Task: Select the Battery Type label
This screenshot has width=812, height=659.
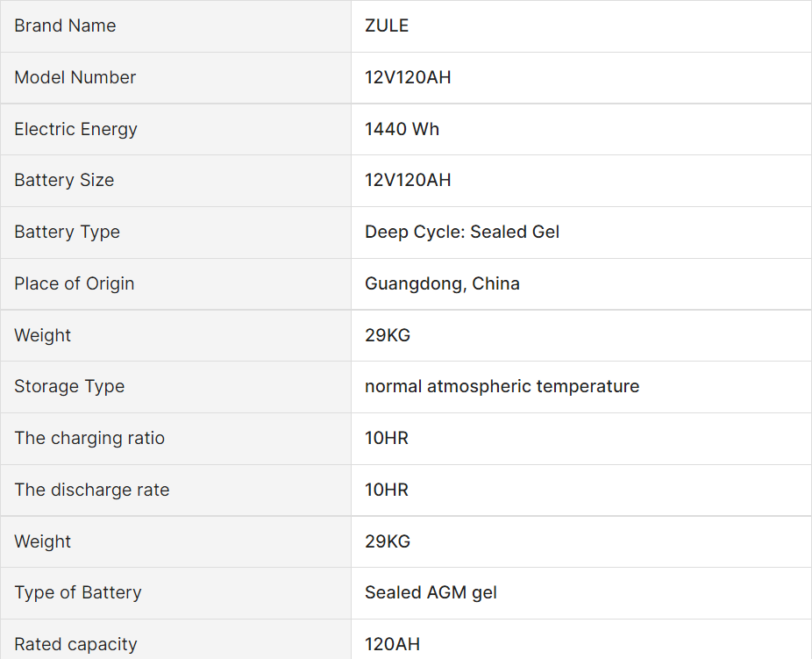Action: tap(68, 232)
